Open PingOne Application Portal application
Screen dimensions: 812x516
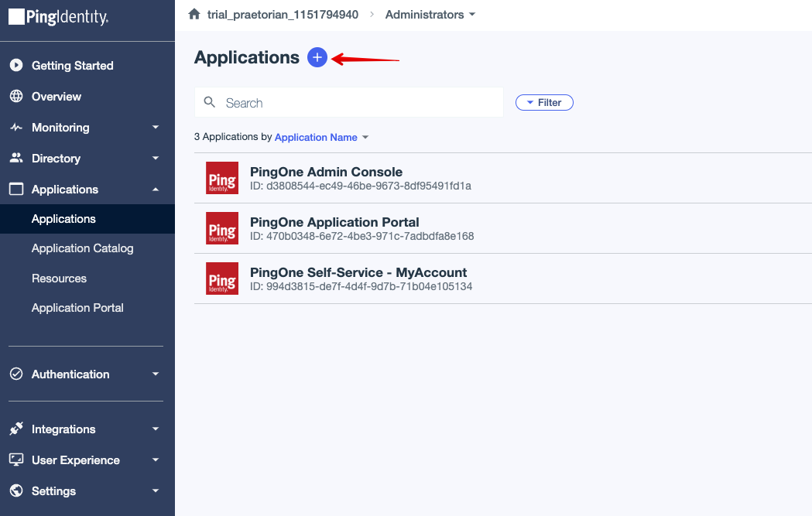(334, 222)
